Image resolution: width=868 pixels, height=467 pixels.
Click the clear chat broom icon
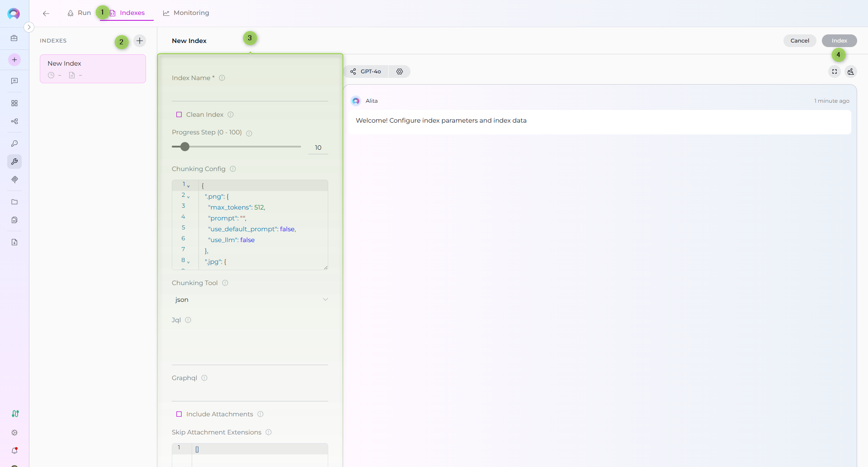(851, 71)
